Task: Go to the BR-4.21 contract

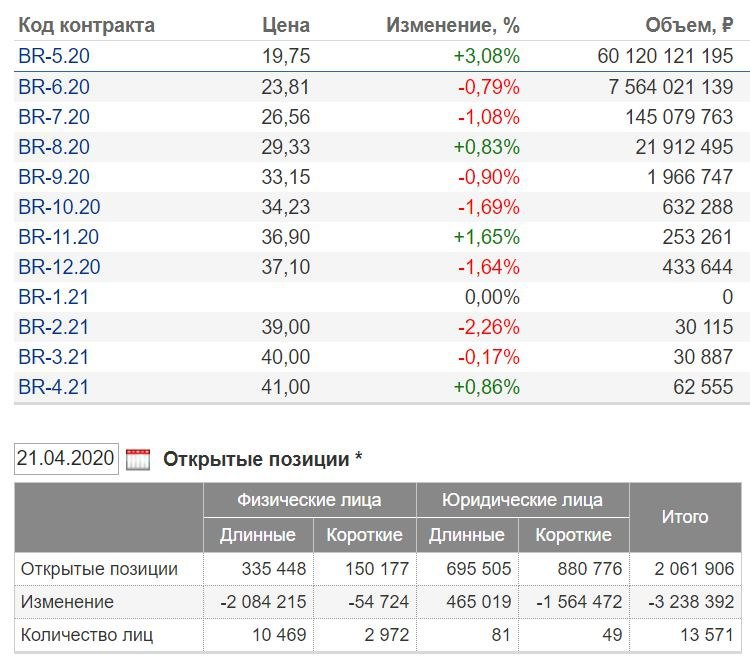Action: [x=54, y=387]
